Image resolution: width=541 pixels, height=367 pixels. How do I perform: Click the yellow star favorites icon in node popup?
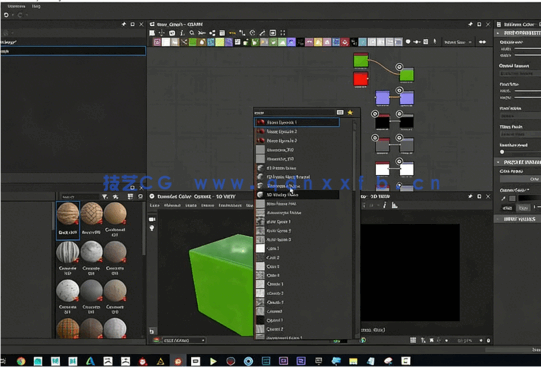click(x=350, y=112)
